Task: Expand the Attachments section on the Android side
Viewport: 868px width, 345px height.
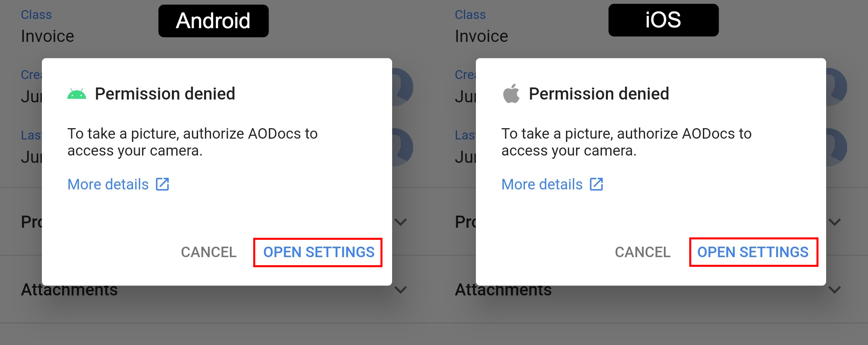Action: [400, 290]
